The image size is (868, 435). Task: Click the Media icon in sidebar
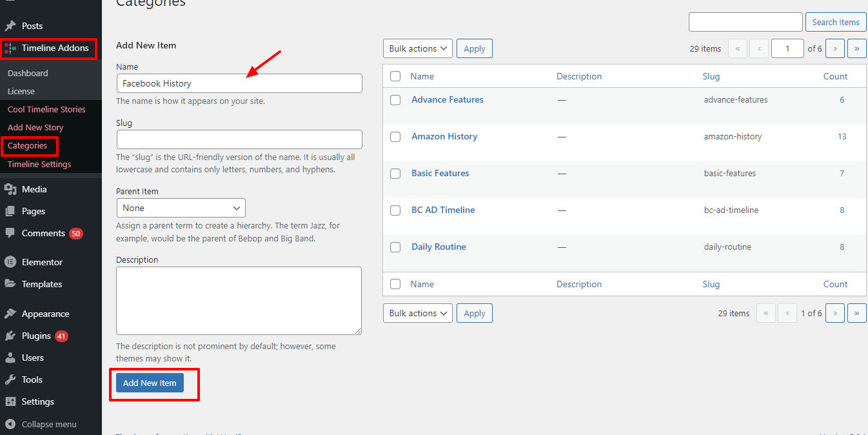coord(10,189)
